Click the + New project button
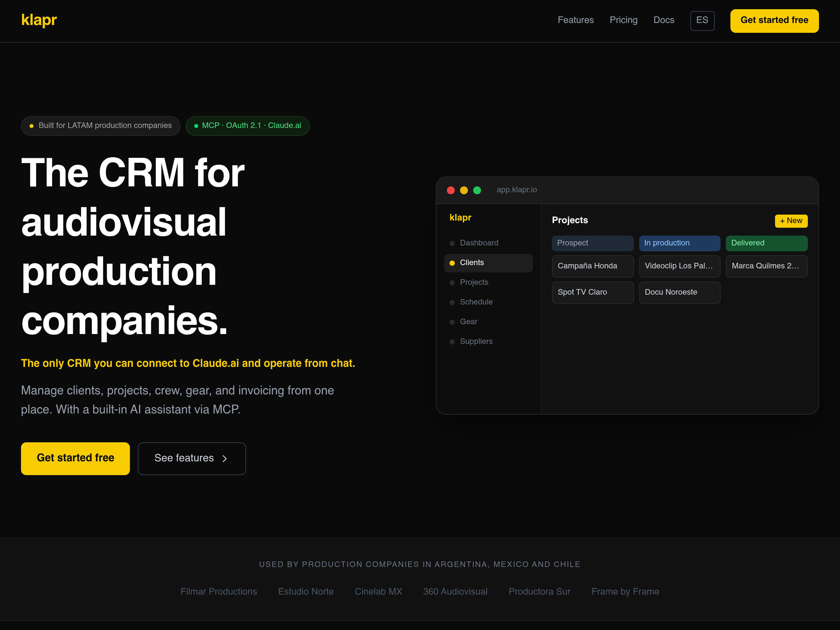840x630 pixels. click(791, 221)
